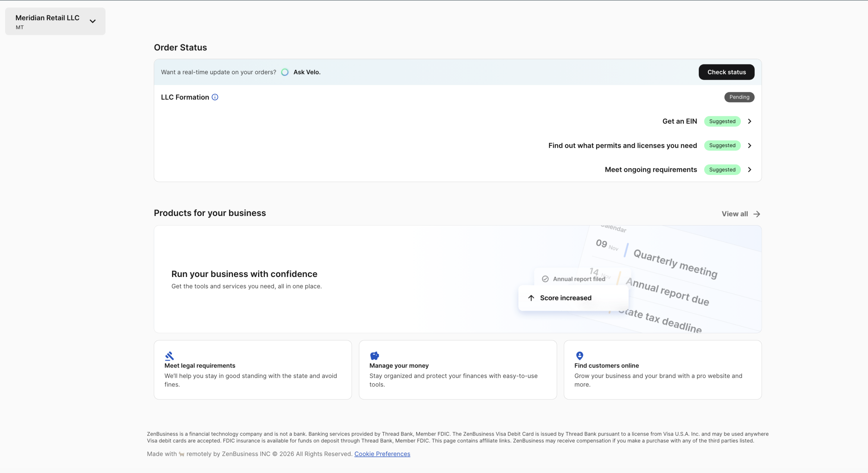Open permits and licenses suggestion

pos(623,145)
